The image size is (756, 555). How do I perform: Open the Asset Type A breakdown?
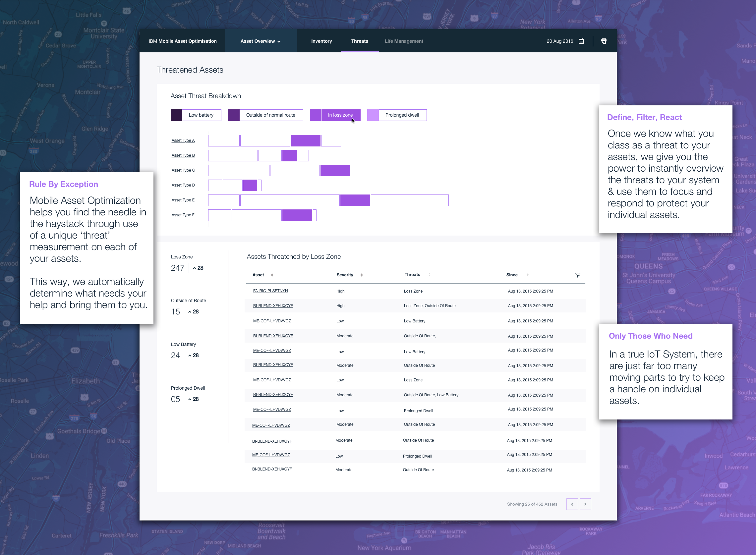(183, 140)
